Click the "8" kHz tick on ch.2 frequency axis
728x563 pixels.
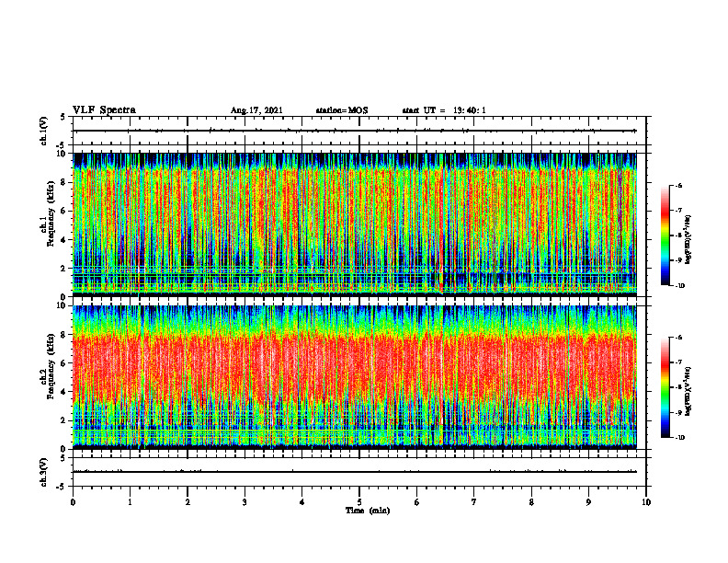(64, 335)
